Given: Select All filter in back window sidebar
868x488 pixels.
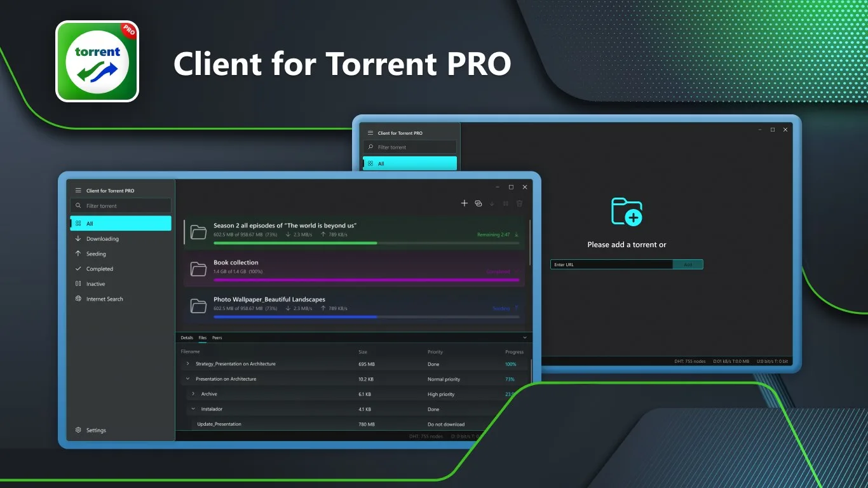Looking at the screenshot, I should 410,163.
